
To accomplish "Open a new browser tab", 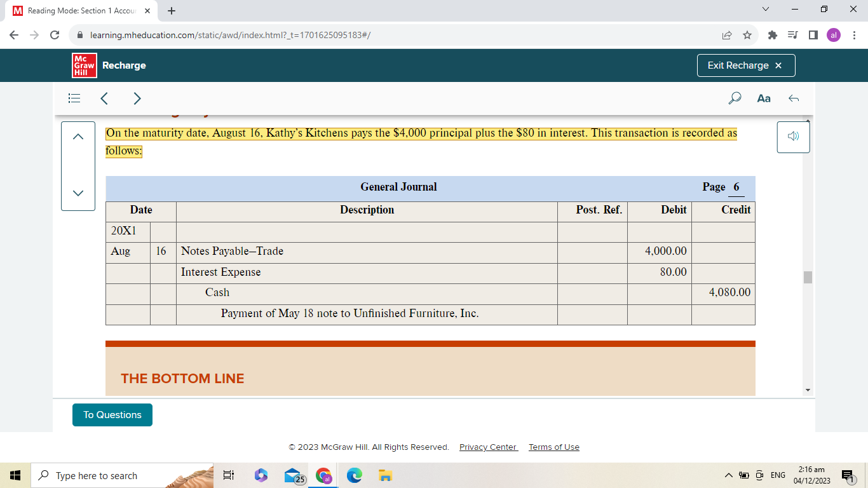I will (172, 11).
